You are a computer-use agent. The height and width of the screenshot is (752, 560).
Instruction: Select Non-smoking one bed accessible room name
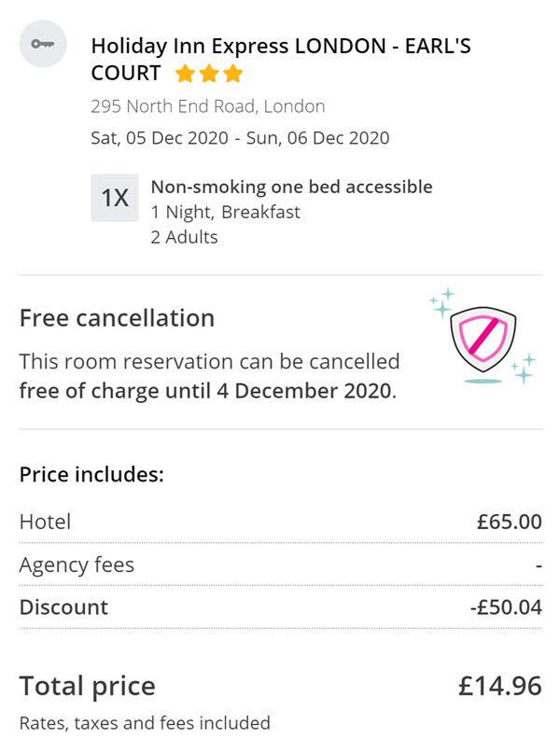click(292, 187)
